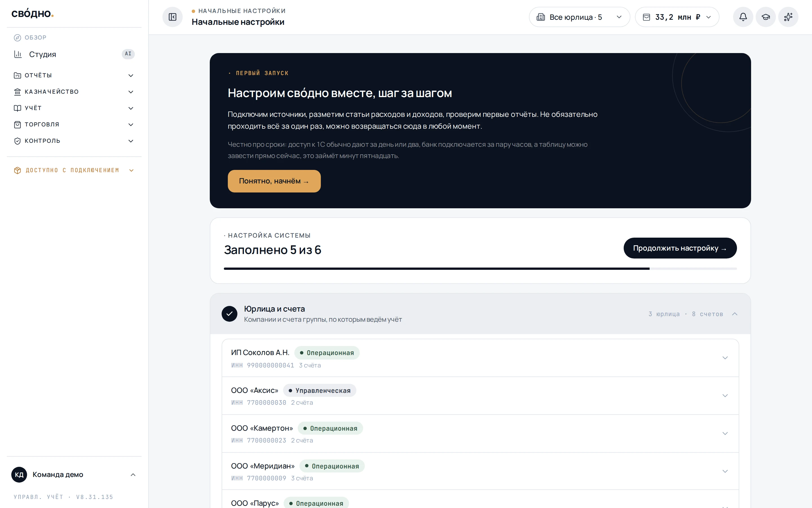
Task: Expand the Торговля section chevron
Action: point(131,125)
